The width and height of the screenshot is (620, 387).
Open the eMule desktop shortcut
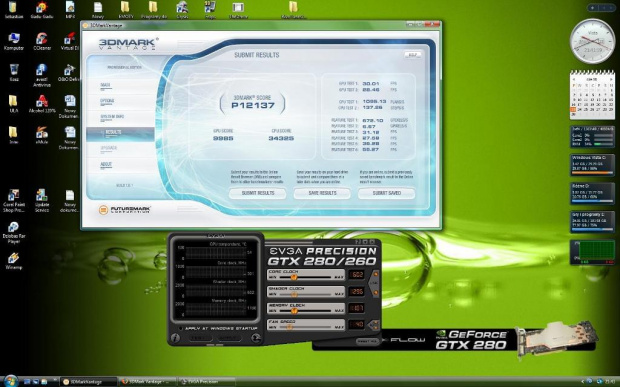click(x=42, y=135)
